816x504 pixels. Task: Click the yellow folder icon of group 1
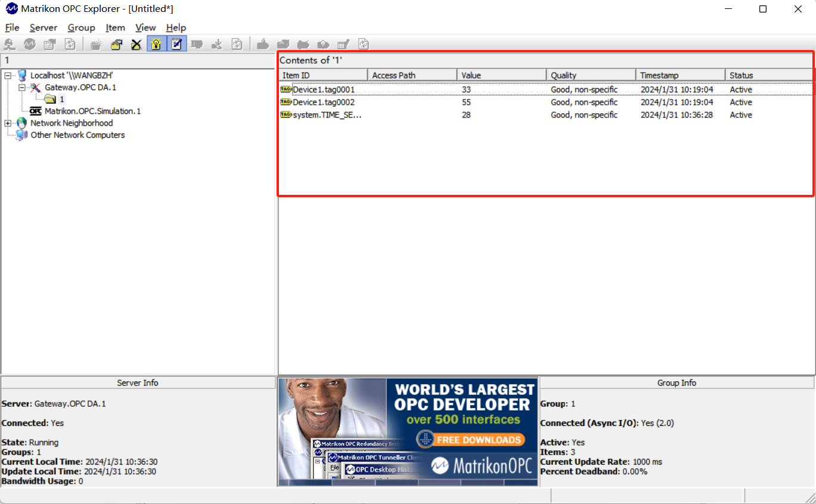click(50, 99)
